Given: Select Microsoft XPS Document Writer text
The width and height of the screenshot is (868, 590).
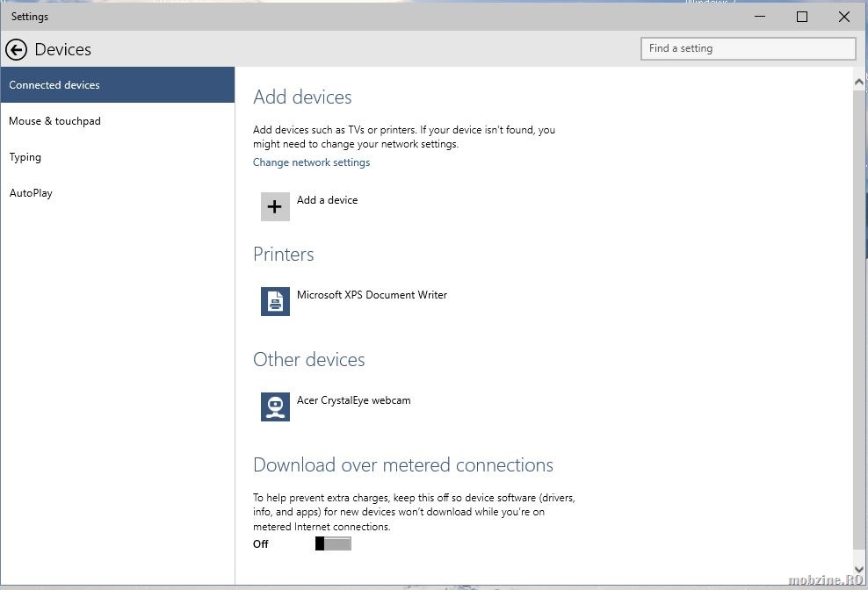Looking at the screenshot, I should pos(372,295).
